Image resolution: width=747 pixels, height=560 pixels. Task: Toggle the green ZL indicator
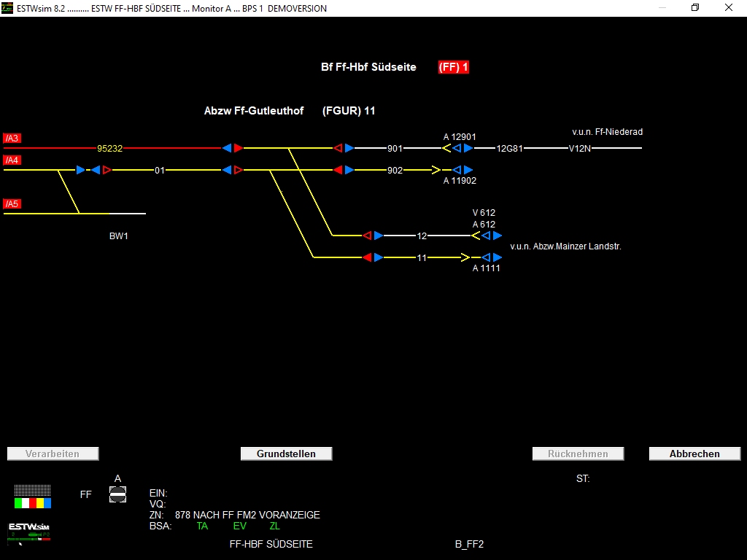pos(275,526)
